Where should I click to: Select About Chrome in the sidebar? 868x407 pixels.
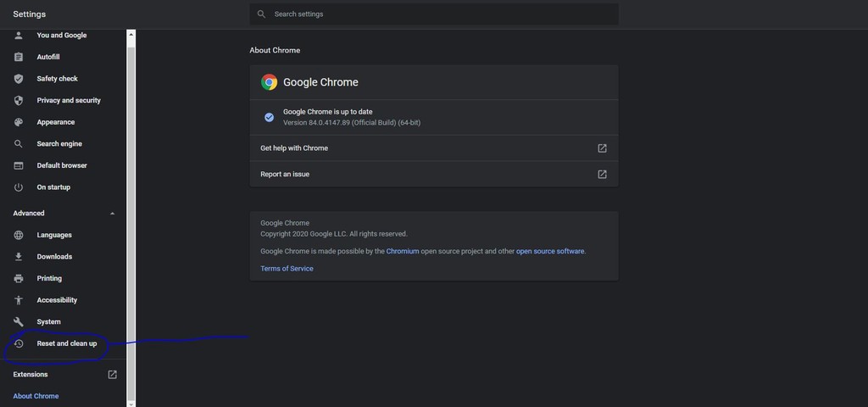36,396
